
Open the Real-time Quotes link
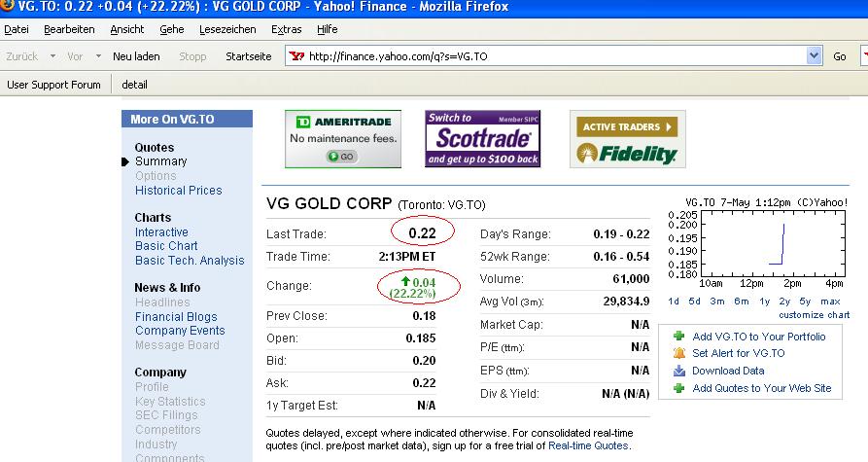click(588, 445)
